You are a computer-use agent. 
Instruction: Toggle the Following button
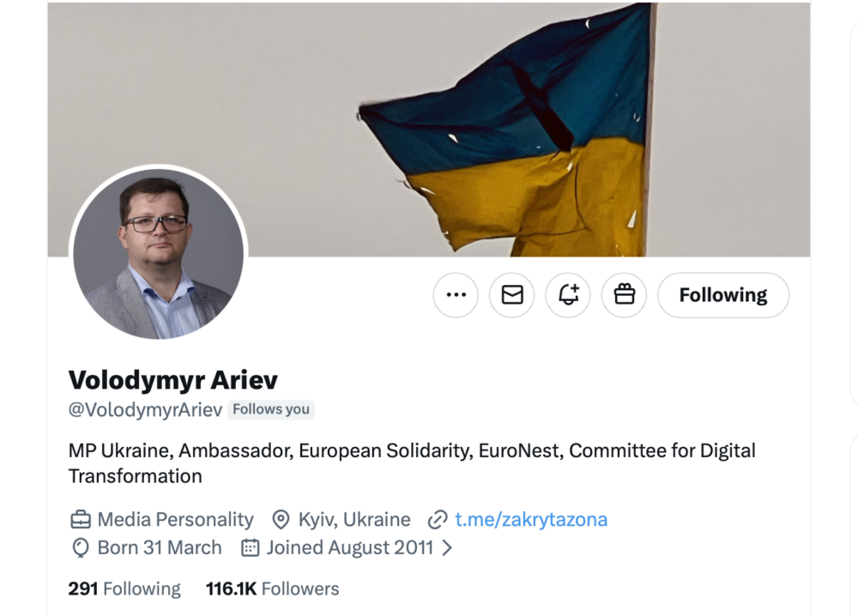pos(723,295)
